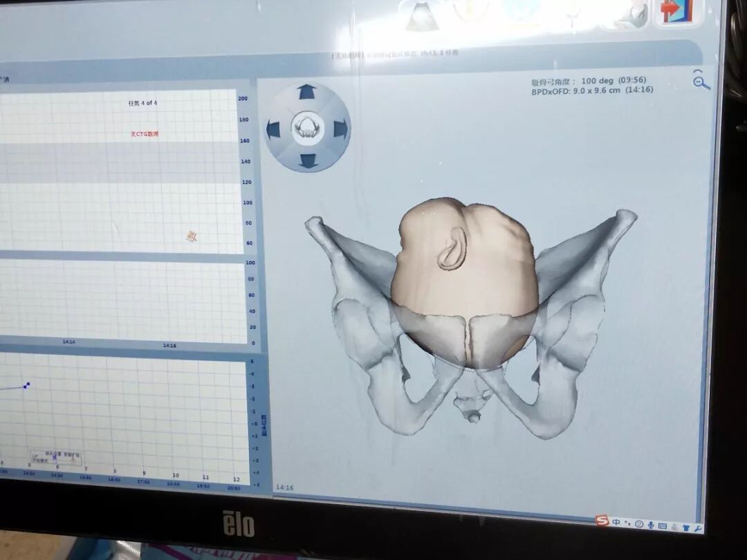Open IME settings wrench icon

tap(698, 529)
